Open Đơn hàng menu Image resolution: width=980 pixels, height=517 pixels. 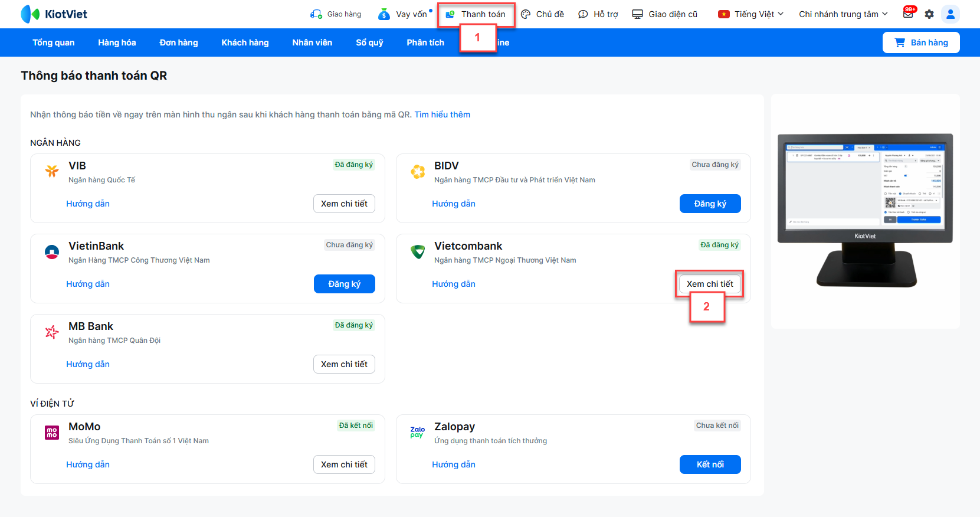[x=179, y=42]
